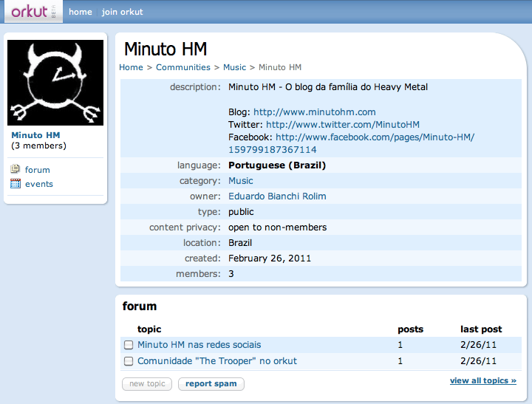Click the created date February 26, 2011
The height and width of the screenshot is (404, 532).
pyautogui.click(x=270, y=259)
